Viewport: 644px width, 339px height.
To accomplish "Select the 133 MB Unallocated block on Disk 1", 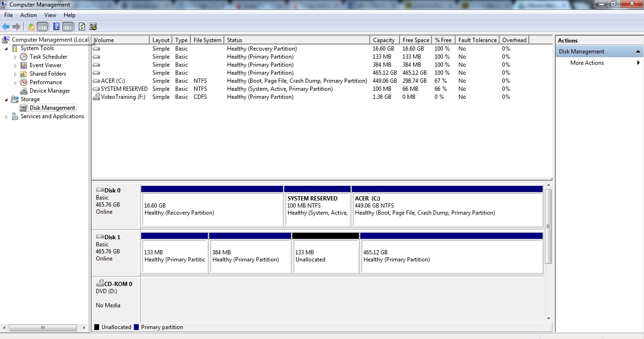I will (325, 253).
